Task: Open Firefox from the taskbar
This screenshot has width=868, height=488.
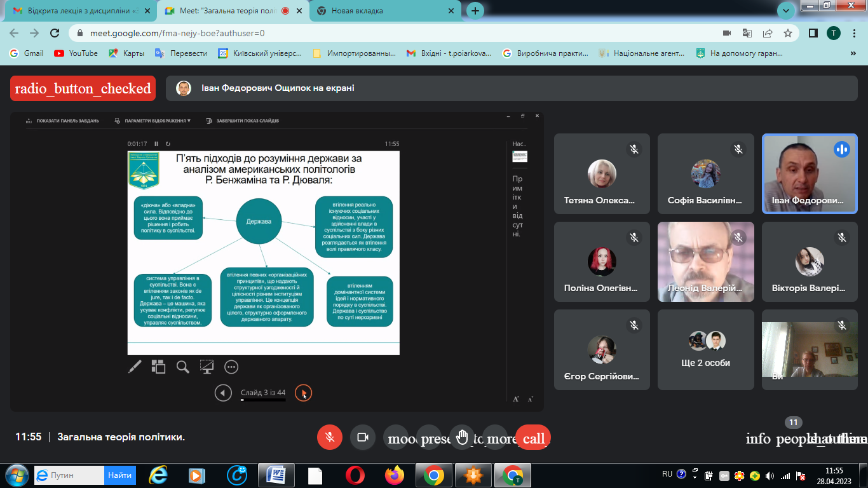Action: tap(395, 475)
